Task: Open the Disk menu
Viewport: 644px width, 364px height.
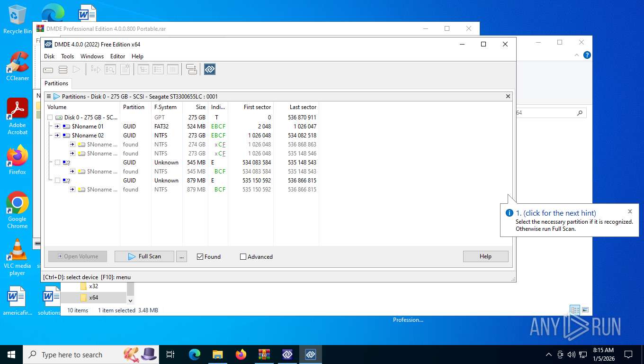Action: [49, 56]
